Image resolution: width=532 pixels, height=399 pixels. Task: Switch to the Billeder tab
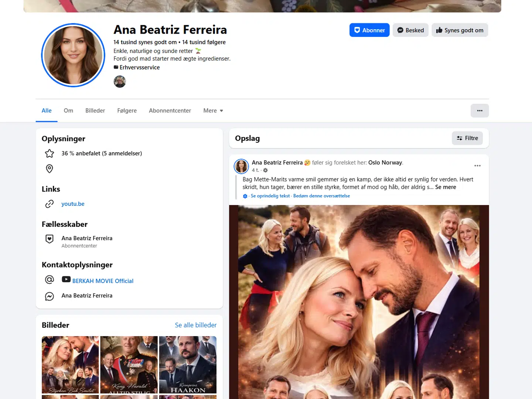coord(95,110)
